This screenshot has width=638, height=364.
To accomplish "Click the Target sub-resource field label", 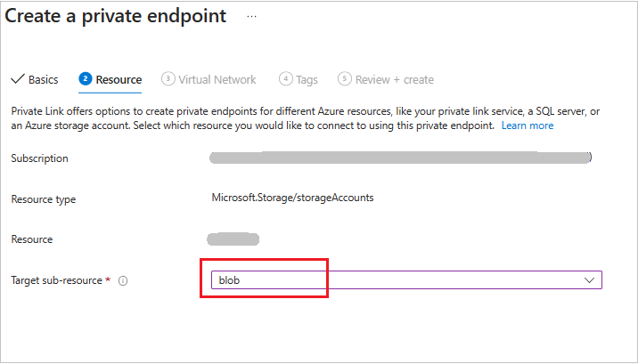I will click(57, 280).
